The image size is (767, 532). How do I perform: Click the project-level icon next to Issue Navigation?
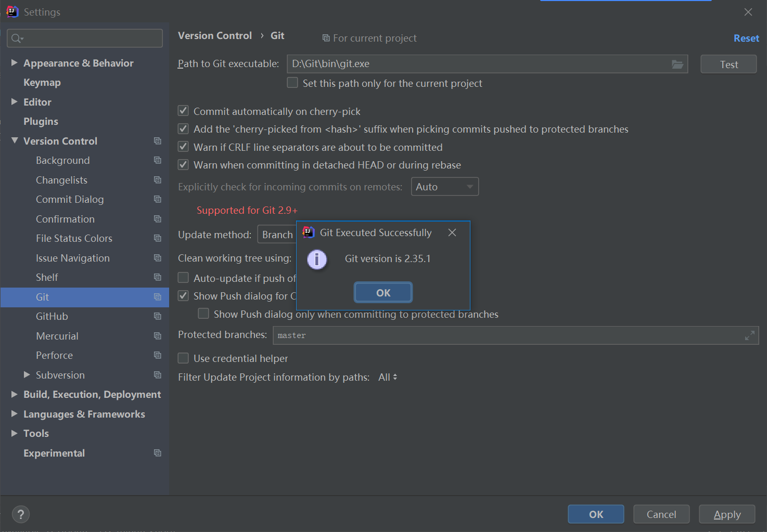click(157, 258)
